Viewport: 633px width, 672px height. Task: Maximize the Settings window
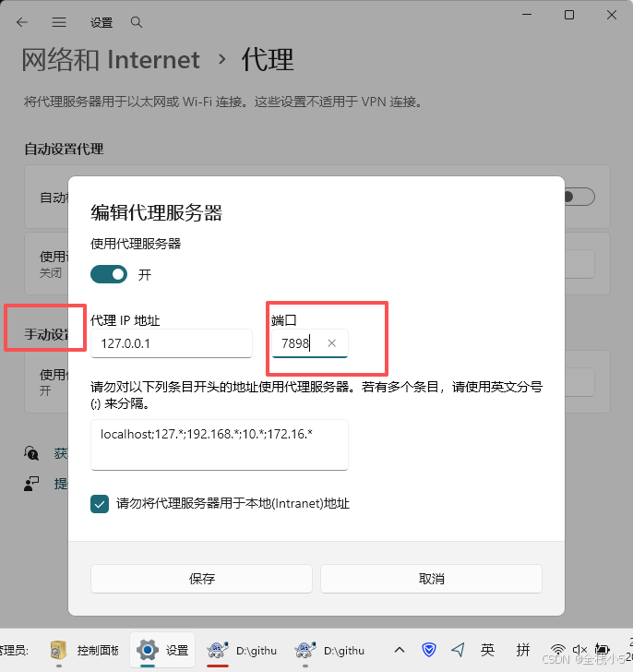[x=569, y=15]
